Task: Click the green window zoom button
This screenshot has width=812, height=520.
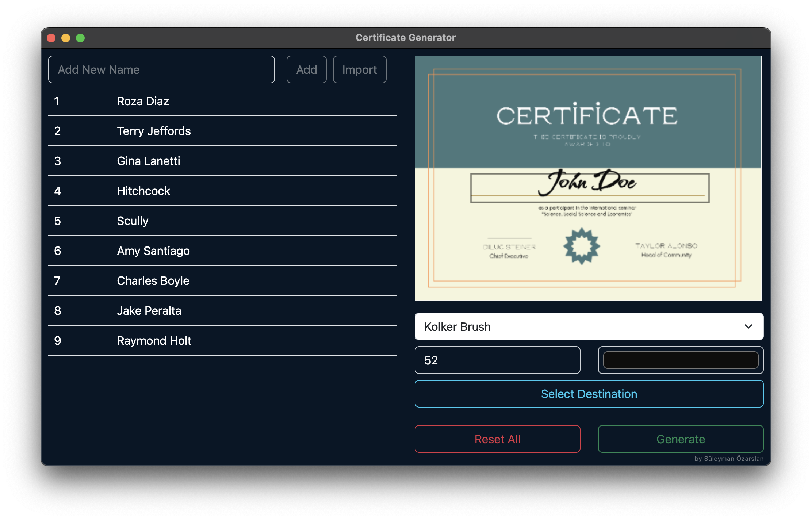Action: pyautogui.click(x=80, y=38)
